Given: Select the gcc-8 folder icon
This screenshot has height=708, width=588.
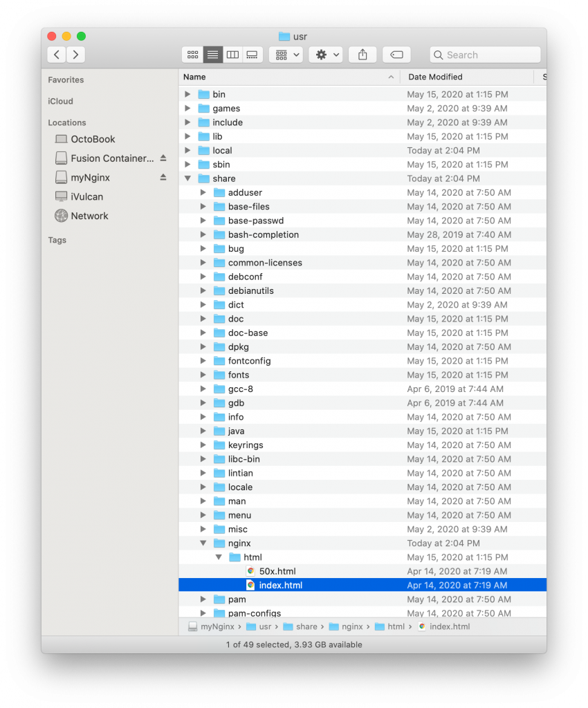Looking at the screenshot, I should pyautogui.click(x=219, y=389).
